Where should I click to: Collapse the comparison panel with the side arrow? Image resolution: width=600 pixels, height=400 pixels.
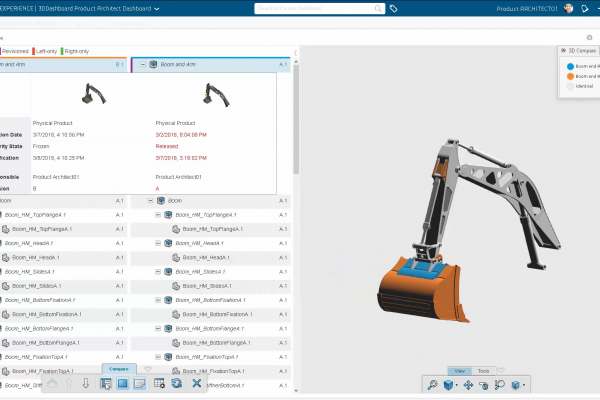tap(295, 53)
